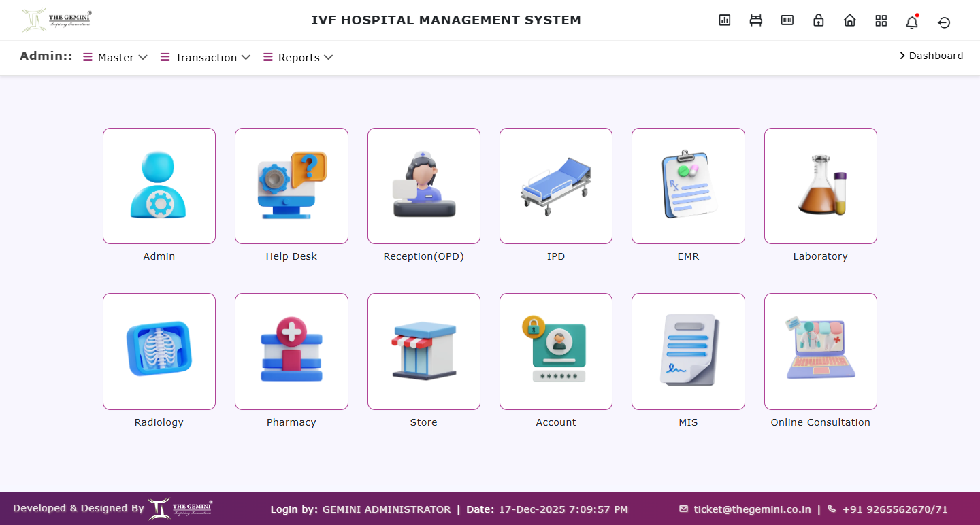Screen dimensions: 980x525
Task: Click The Gemini logo at top left
Action: tap(57, 20)
